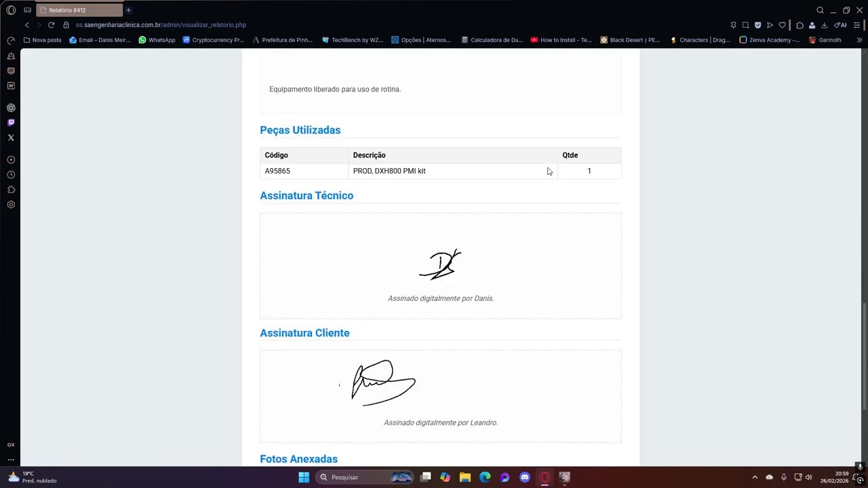
Task: Open a new tab with plus button
Action: pos(128,10)
